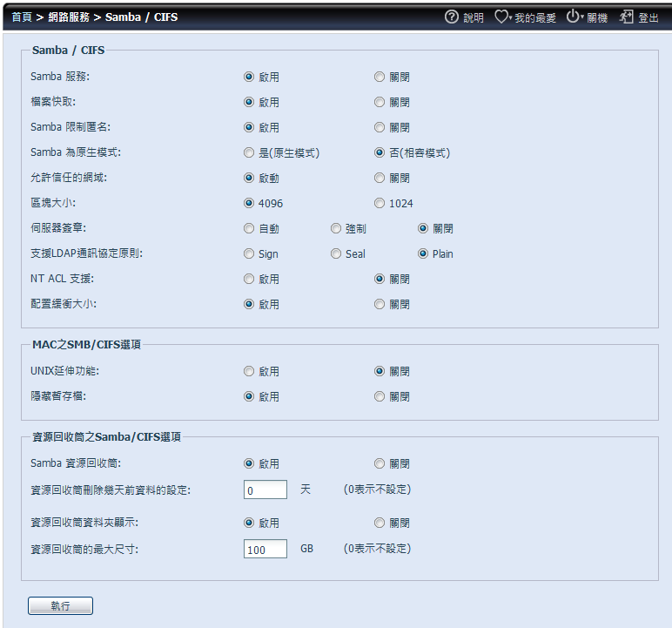Image resolution: width=672 pixels, height=628 pixels.
Task: Disable Samba 資源回收筒
Action: (380, 463)
